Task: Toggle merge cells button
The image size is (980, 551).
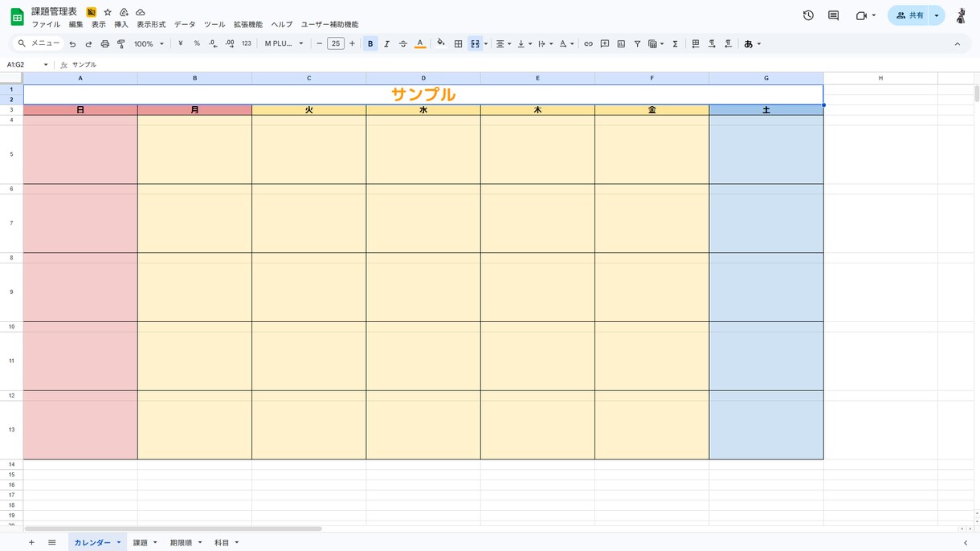Action: (x=475, y=44)
